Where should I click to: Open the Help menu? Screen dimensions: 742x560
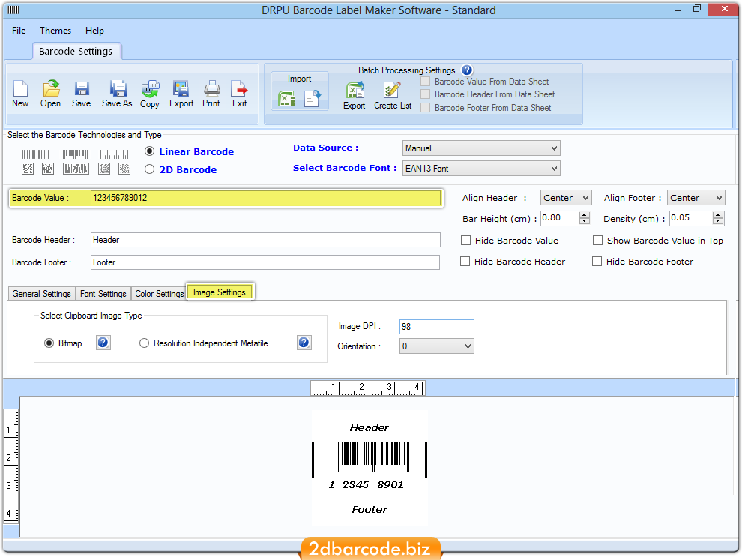[x=94, y=30]
